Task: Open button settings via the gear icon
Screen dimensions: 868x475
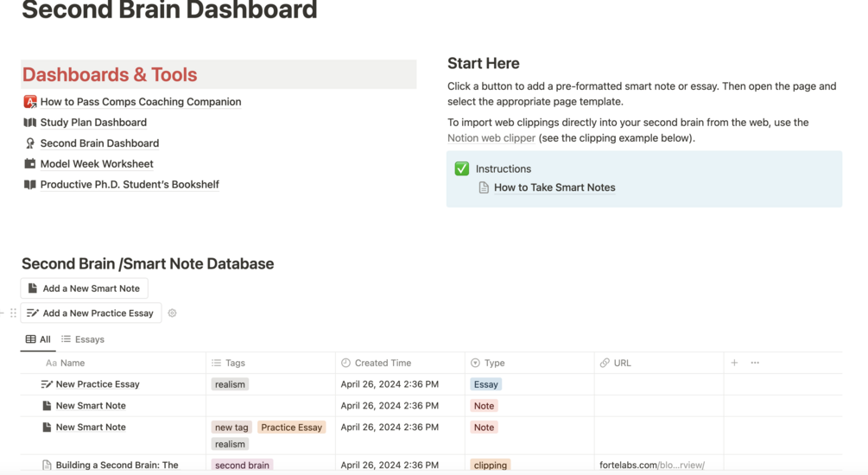Action: pos(172,313)
